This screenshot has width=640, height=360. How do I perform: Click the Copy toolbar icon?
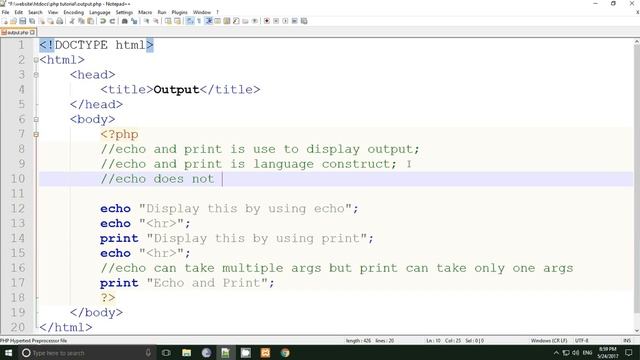81,21
